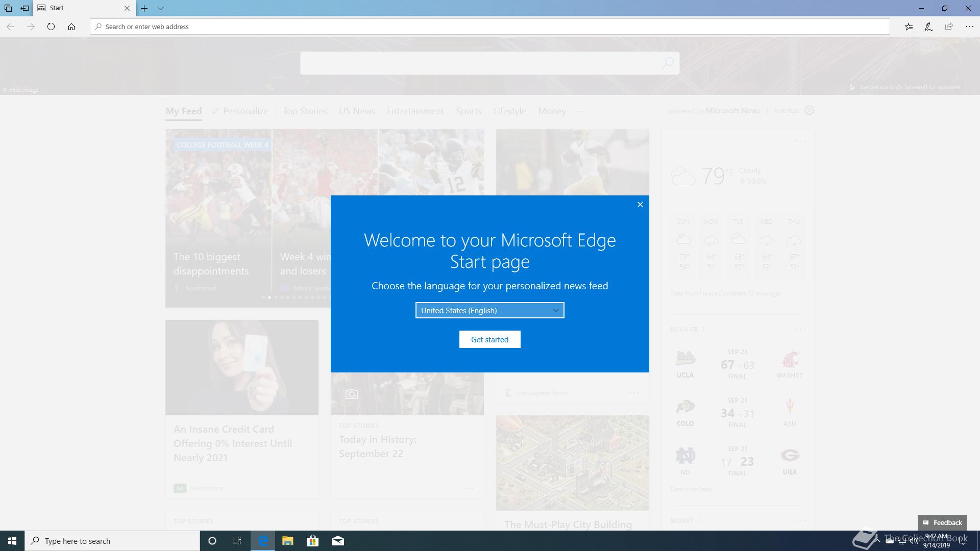Click the Feedback button
Image resolution: width=980 pixels, height=551 pixels.
coord(942,522)
